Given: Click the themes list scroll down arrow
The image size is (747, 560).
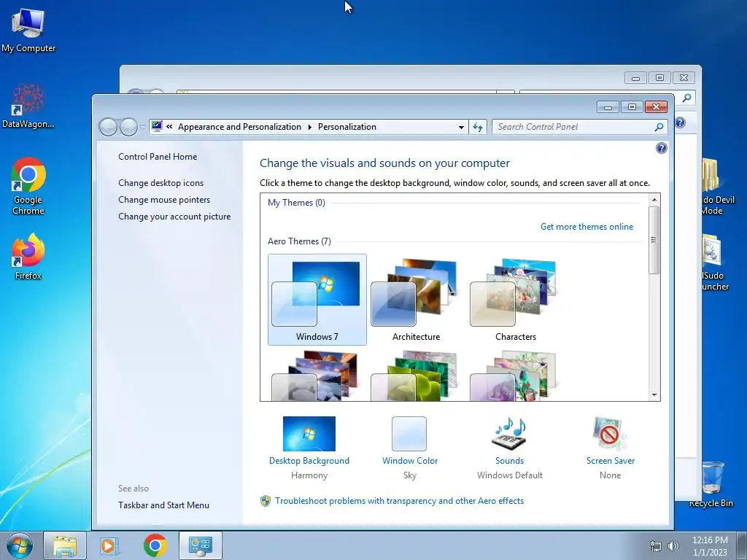Looking at the screenshot, I should point(654,394).
